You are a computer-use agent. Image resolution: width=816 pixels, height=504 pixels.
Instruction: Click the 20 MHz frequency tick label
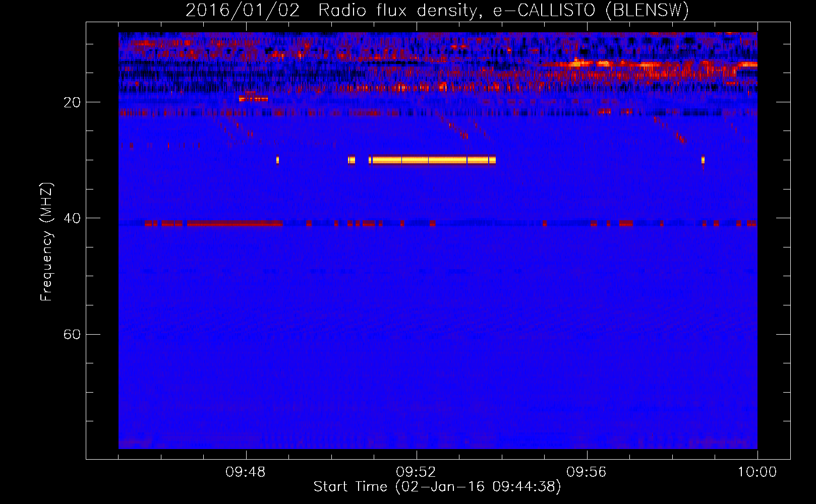pyautogui.click(x=72, y=102)
